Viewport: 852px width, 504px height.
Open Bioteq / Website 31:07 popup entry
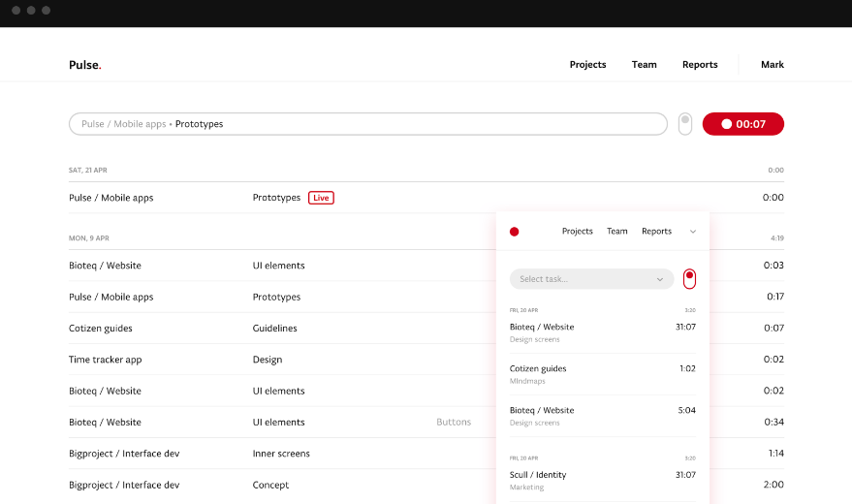[x=601, y=332]
